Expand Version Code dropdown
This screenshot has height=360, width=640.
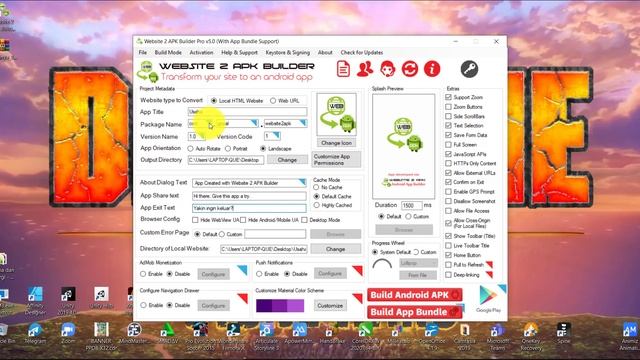(276, 136)
